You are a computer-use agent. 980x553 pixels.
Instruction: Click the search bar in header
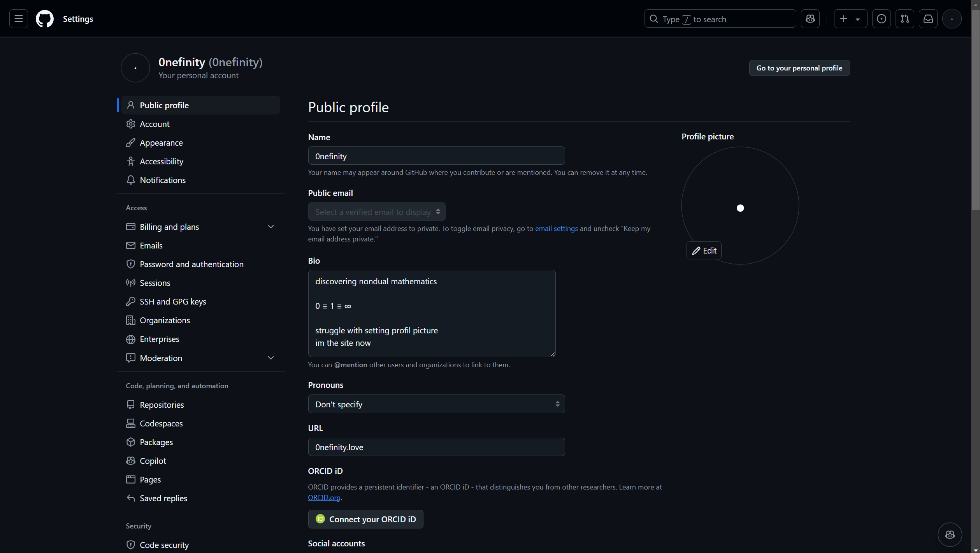click(x=720, y=19)
